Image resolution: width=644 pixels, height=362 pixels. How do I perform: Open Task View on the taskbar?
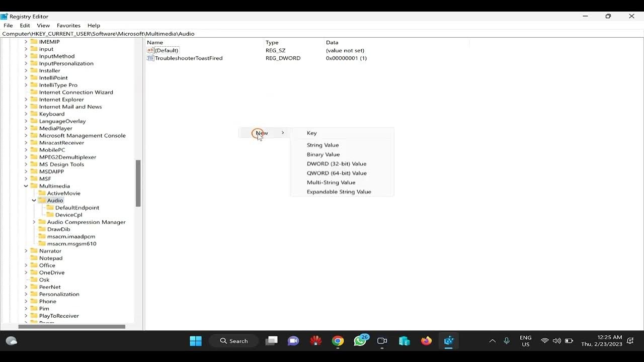[x=272, y=341]
